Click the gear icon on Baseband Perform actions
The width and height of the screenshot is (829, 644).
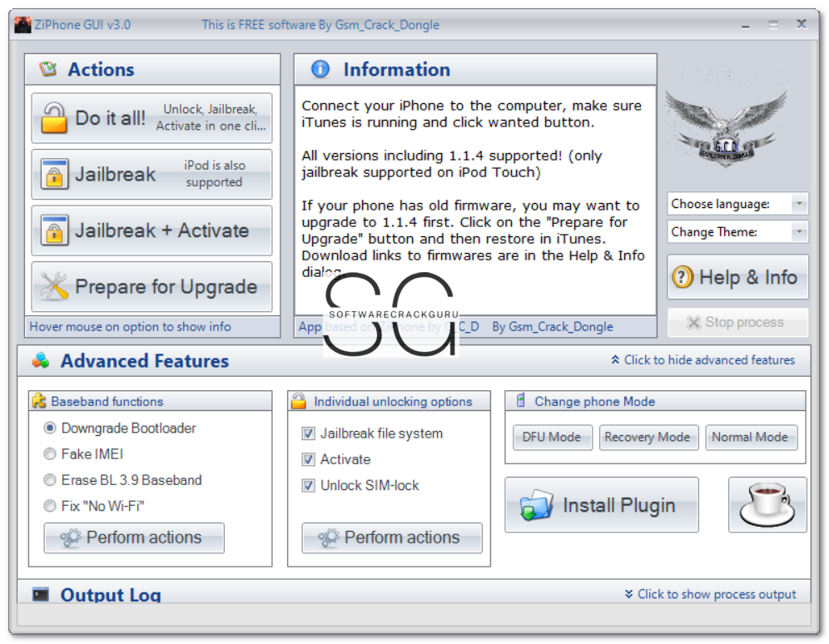(70, 537)
